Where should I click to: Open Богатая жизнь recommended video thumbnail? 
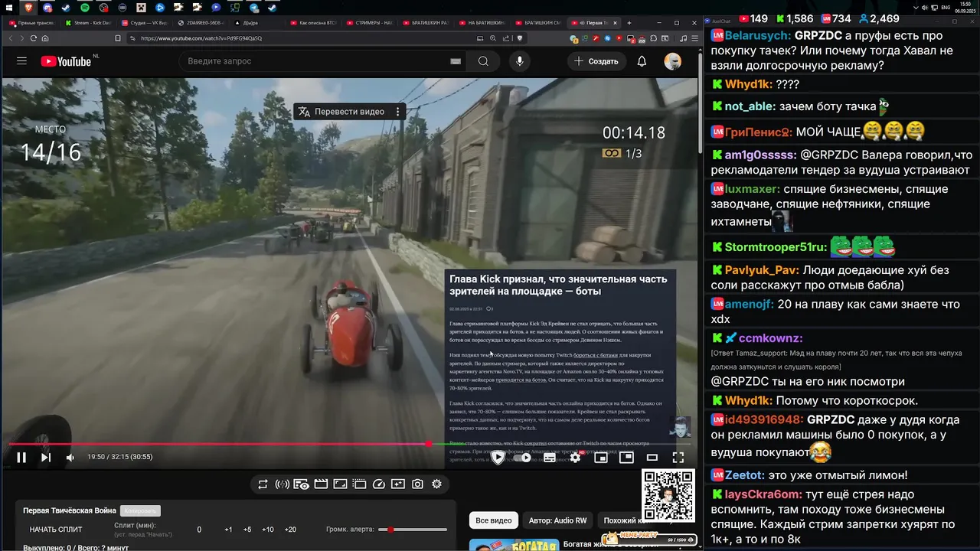(513, 545)
